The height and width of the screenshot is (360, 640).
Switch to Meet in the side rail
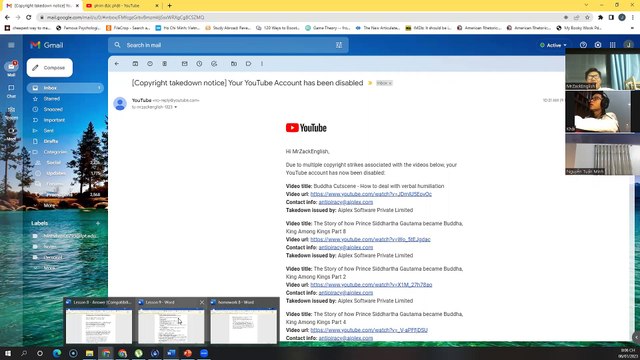click(x=11, y=134)
